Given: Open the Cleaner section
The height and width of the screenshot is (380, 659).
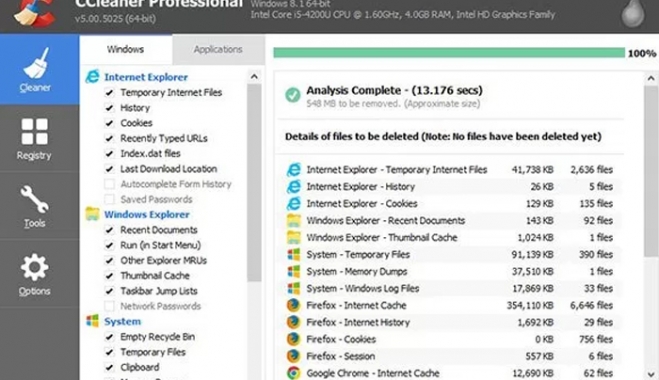Looking at the screenshot, I should point(39,69).
